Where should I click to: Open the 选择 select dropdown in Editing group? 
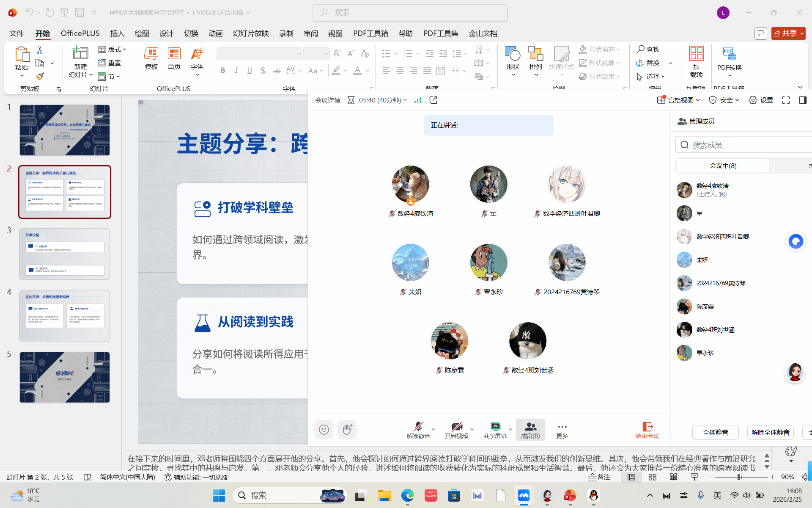(x=650, y=77)
